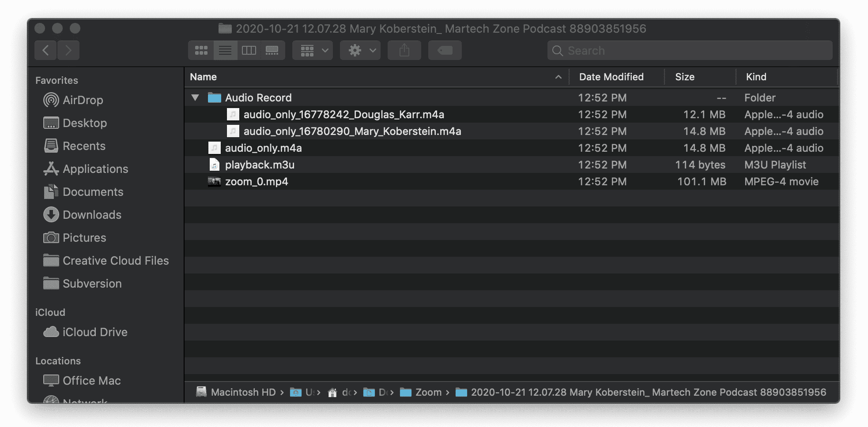The width and height of the screenshot is (868, 427).
Task: Select iCloud Drive in the sidebar
Action: pyautogui.click(x=94, y=332)
